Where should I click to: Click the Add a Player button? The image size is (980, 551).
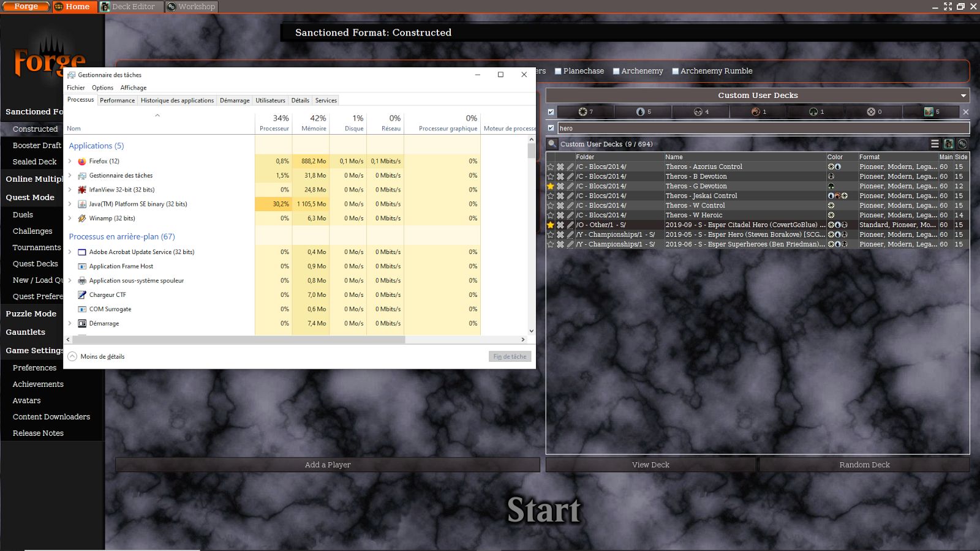328,465
